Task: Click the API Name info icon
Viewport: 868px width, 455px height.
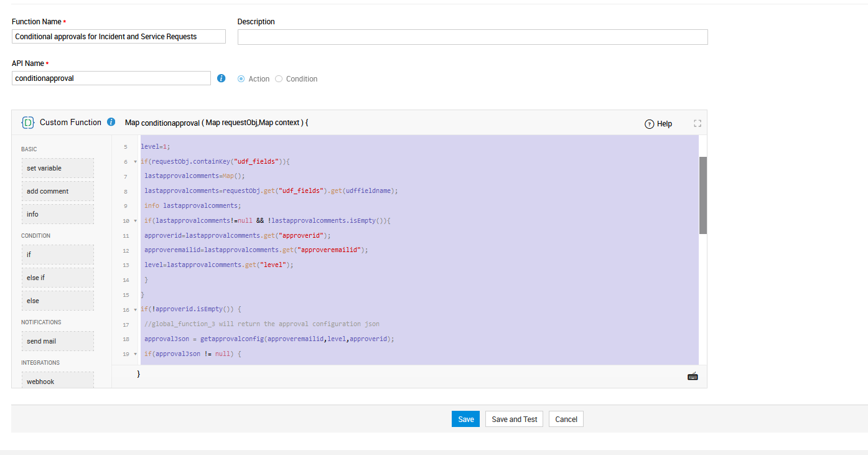Action: tap(221, 78)
